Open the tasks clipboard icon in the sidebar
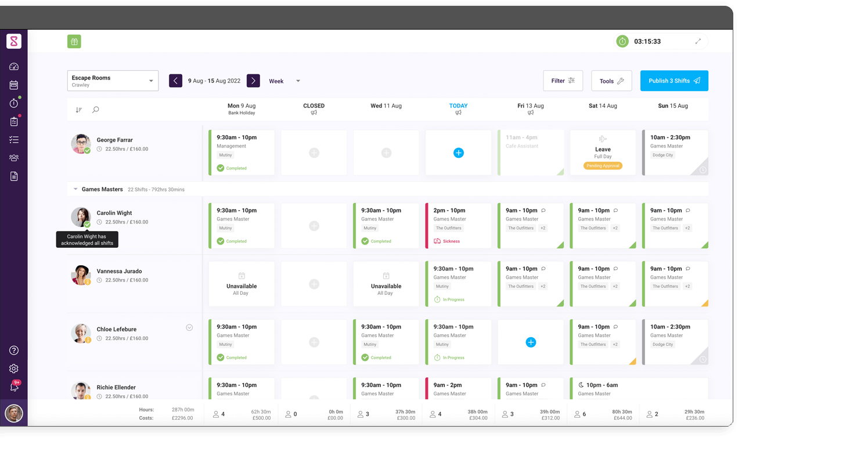 (14, 121)
